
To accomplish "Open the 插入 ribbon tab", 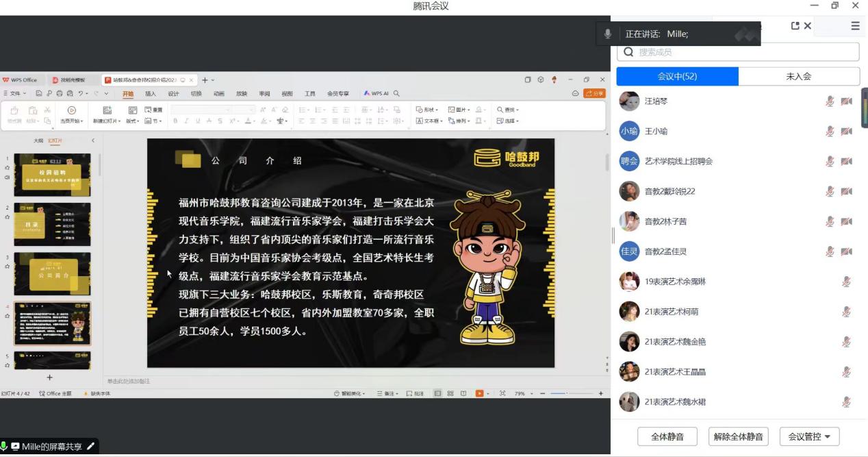I will (151, 94).
